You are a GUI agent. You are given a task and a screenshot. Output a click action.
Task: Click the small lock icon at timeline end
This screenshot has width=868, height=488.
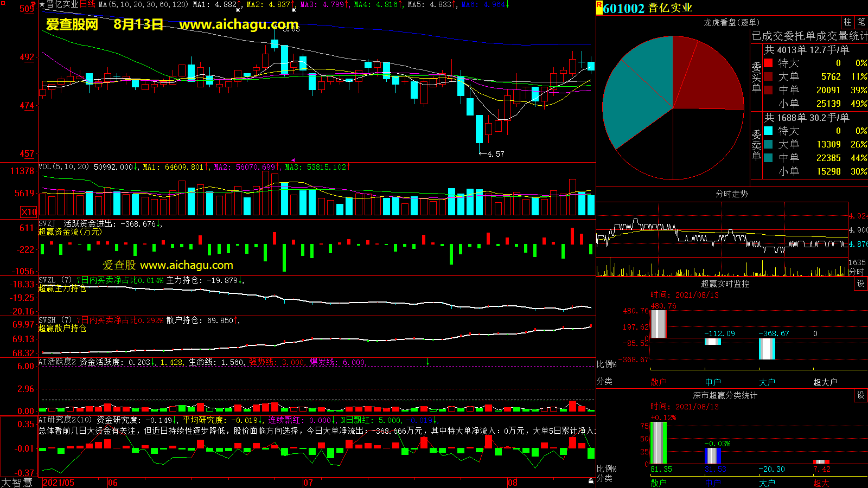coord(591,481)
